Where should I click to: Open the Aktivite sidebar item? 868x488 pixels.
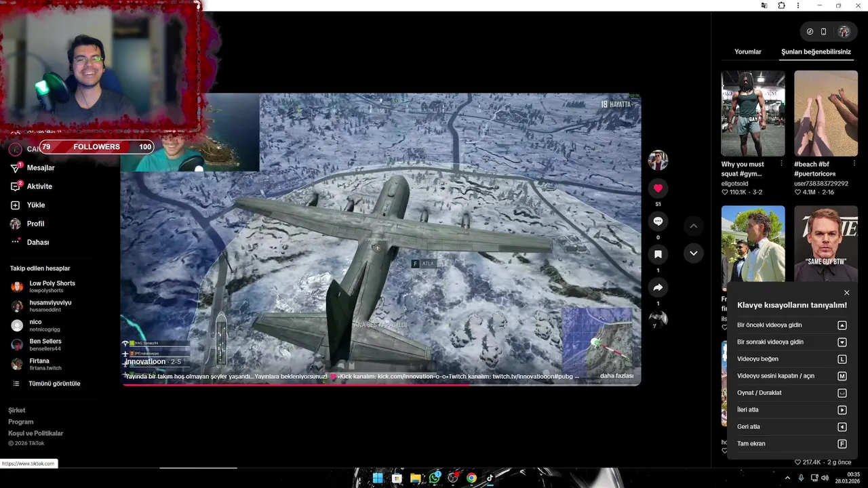click(x=39, y=186)
